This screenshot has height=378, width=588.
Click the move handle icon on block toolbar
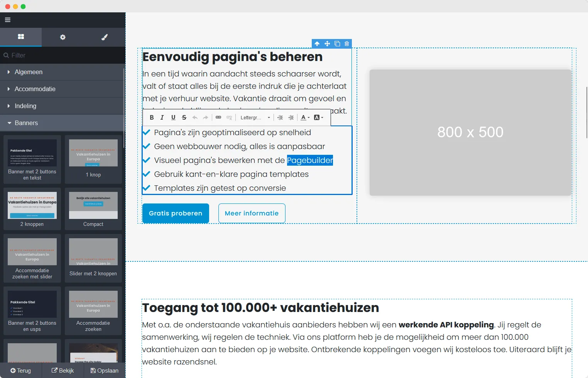pos(327,44)
